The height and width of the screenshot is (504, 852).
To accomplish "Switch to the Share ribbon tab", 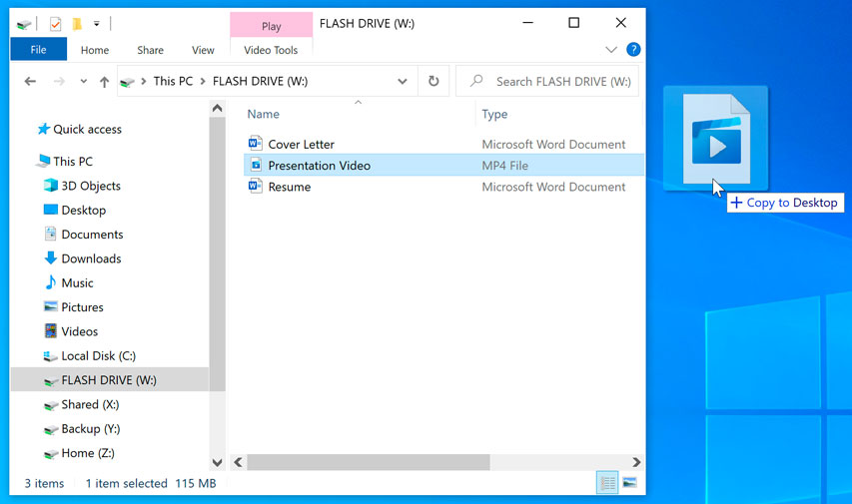I will pyautogui.click(x=150, y=50).
